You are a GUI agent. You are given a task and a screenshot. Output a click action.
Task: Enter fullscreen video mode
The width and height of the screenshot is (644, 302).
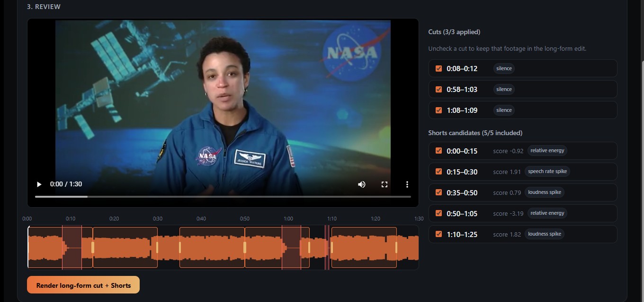[385, 184]
